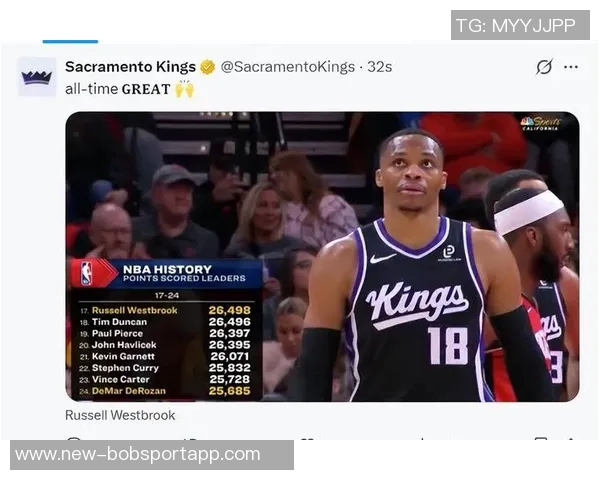Click the NBA HISTORY header banner
600x480 pixels.
[166, 273]
